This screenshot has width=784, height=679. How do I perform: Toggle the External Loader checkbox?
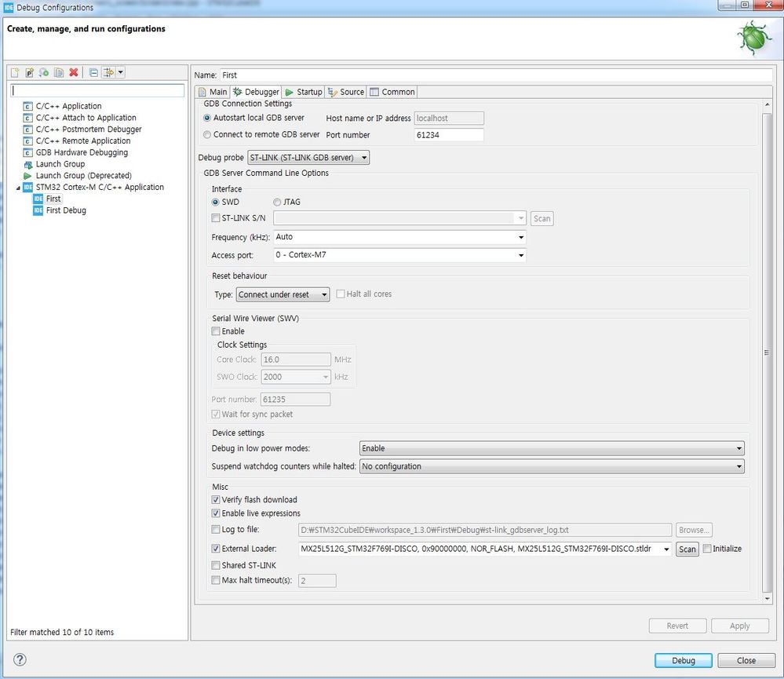click(216, 549)
